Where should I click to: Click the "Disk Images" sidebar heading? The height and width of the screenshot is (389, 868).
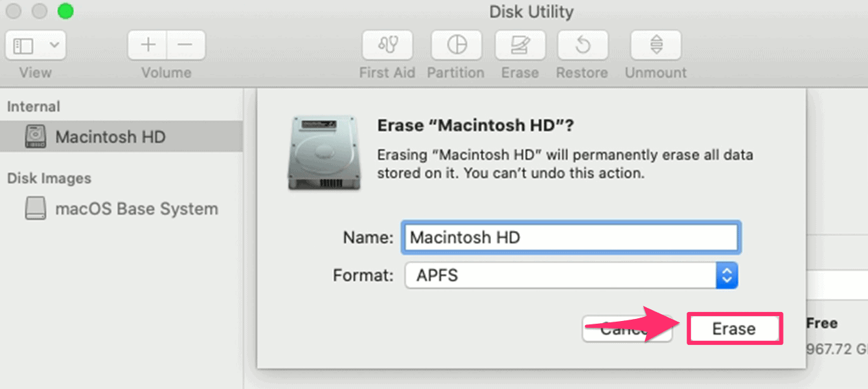[x=49, y=178]
